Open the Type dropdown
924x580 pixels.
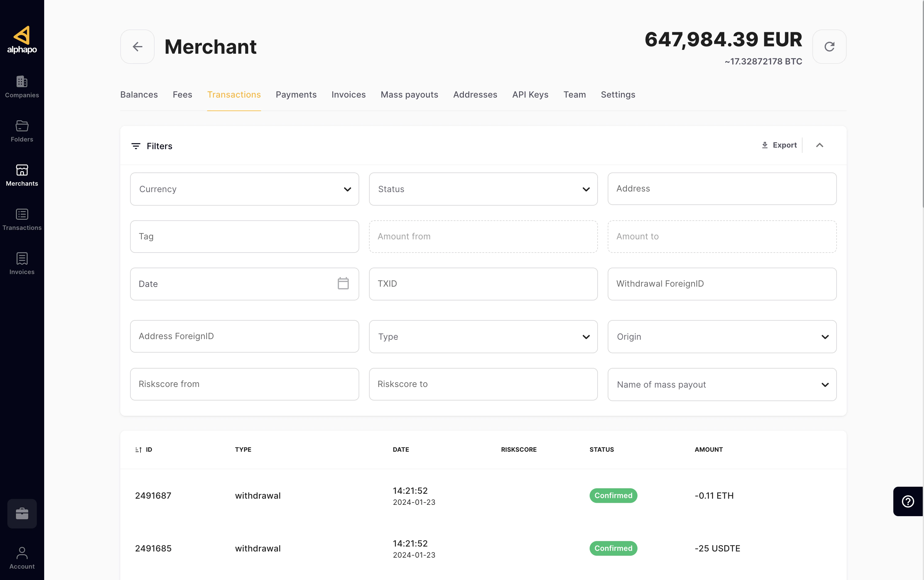tap(483, 337)
